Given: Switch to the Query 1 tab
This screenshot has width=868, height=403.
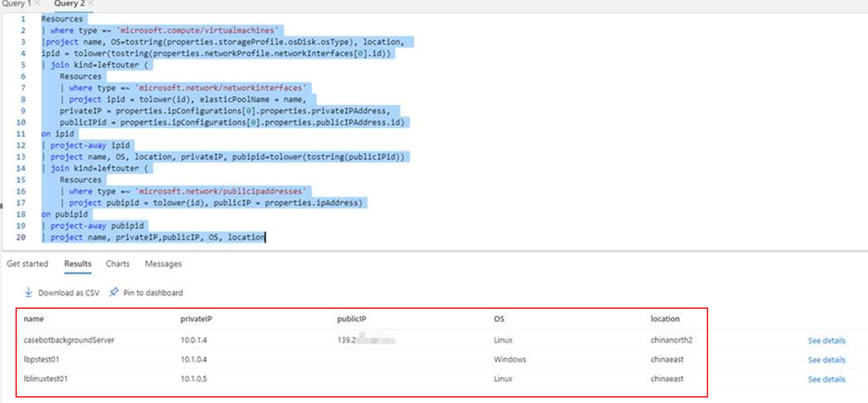Looking at the screenshot, I should pos(16,4).
